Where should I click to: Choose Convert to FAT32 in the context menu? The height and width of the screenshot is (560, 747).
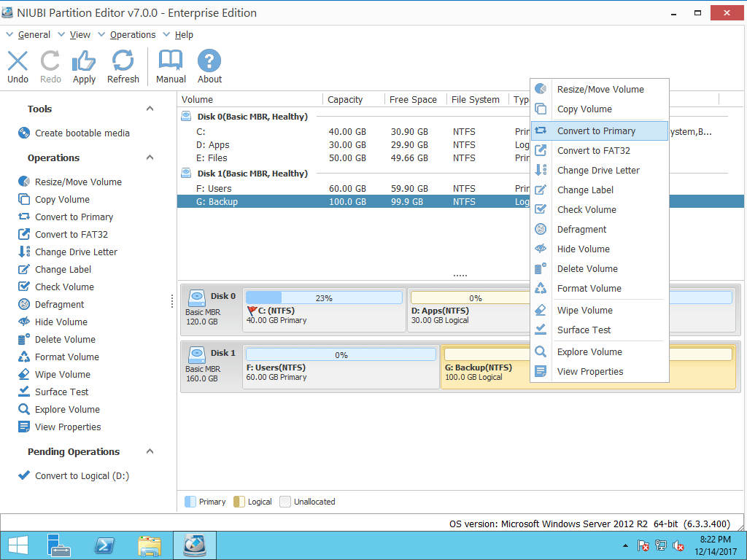coord(600,150)
